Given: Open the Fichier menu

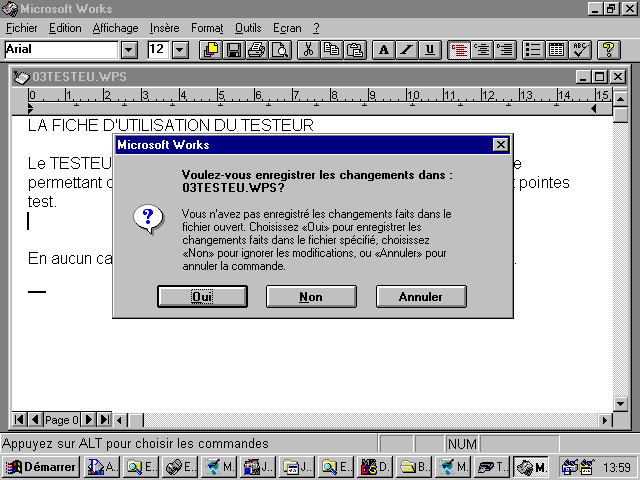Looking at the screenshot, I should [22, 28].
